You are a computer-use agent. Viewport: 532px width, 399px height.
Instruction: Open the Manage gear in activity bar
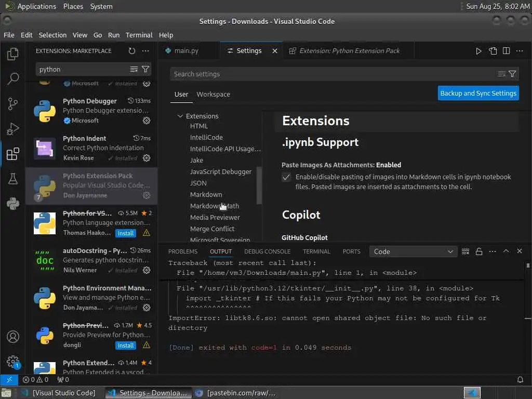tap(13, 362)
